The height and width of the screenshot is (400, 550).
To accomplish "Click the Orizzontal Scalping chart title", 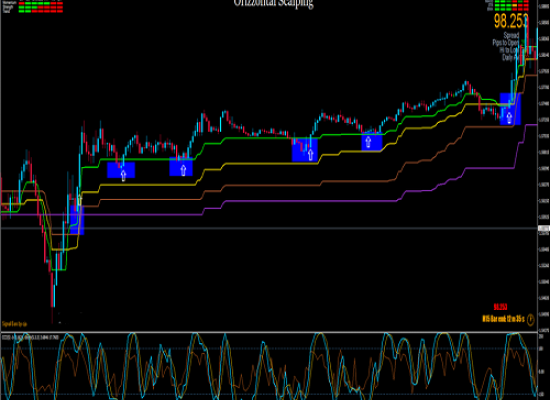I will 274,3.
